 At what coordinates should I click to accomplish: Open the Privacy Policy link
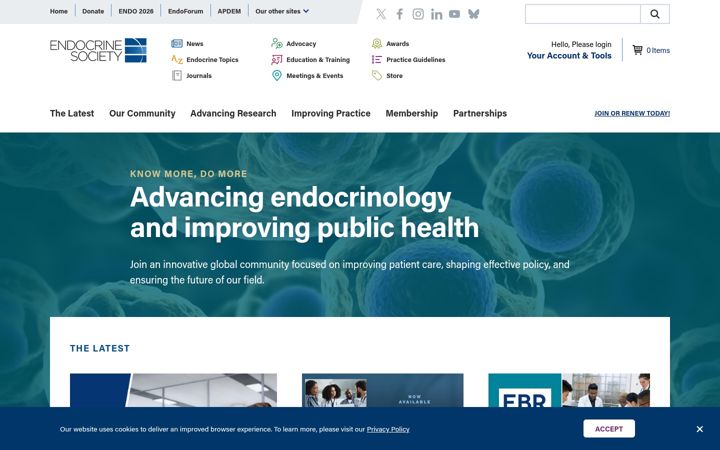click(x=388, y=429)
